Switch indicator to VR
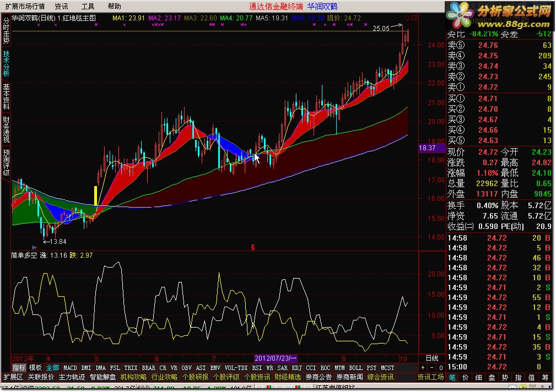 [174, 368]
